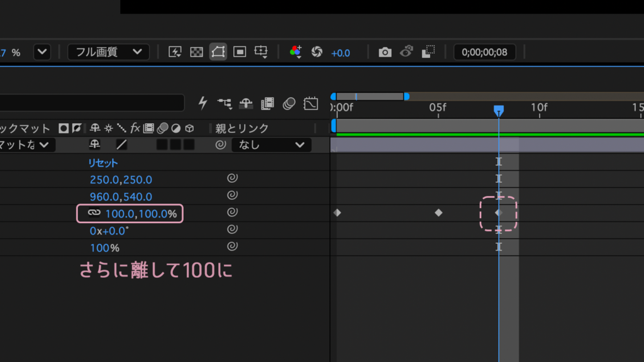This screenshot has height=362, width=644.
Task: Click pick whip beside opacity 100%
Action: tap(233, 246)
